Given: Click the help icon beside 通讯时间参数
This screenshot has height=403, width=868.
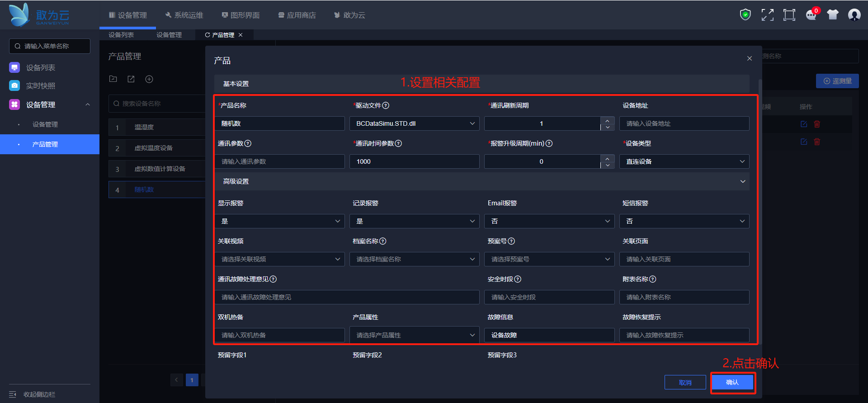Looking at the screenshot, I should coord(398,143).
